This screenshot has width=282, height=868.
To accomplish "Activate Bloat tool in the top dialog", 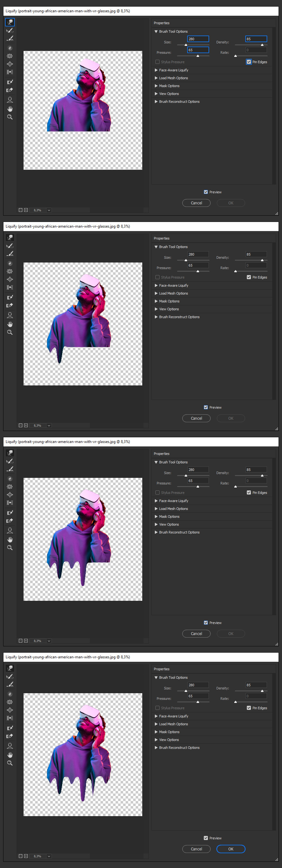I will point(10,64).
